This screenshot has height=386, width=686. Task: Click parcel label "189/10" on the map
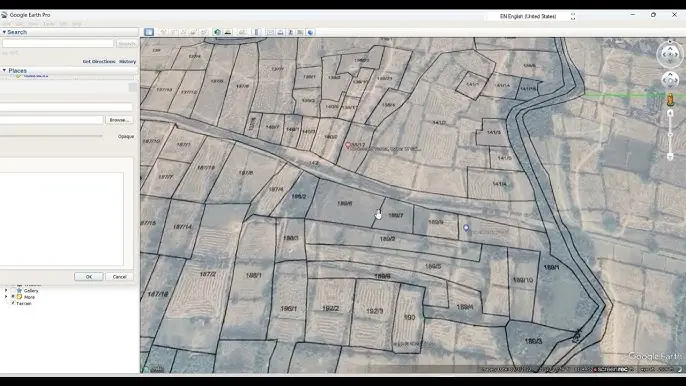pyautogui.click(x=523, y=280)
